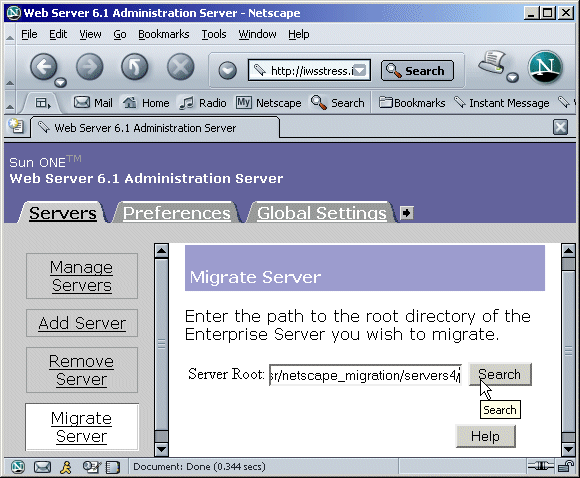Open the Back button history dropdown arrow
This screenshot has height=478, width=580.
point(61,82)
